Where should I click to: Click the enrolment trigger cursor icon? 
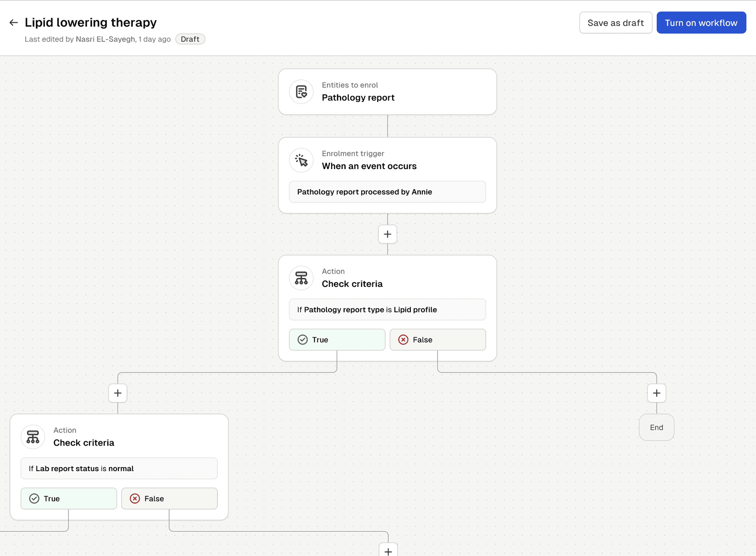[x=301, y=160]
